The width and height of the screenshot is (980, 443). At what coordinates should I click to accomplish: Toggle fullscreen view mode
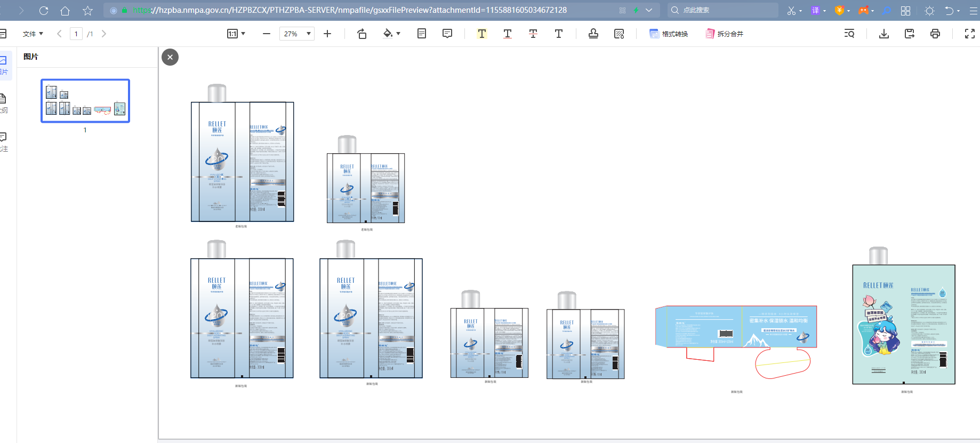970,34
